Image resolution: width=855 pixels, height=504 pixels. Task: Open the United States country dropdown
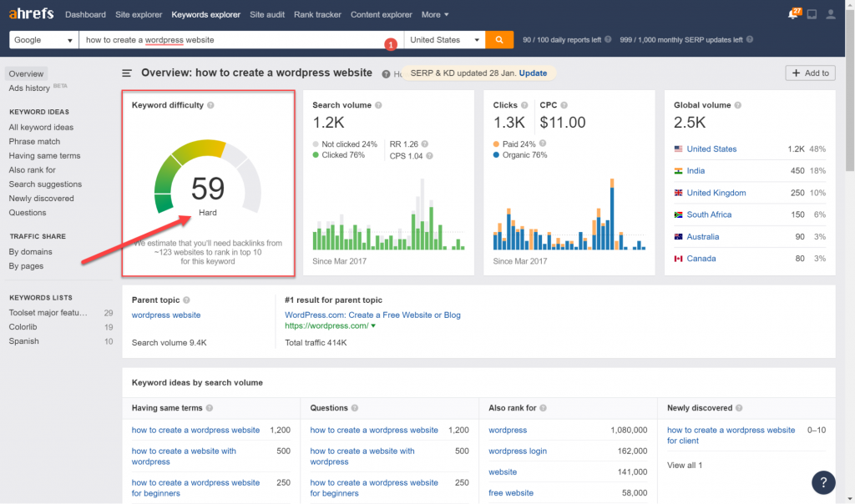[444, 40]
